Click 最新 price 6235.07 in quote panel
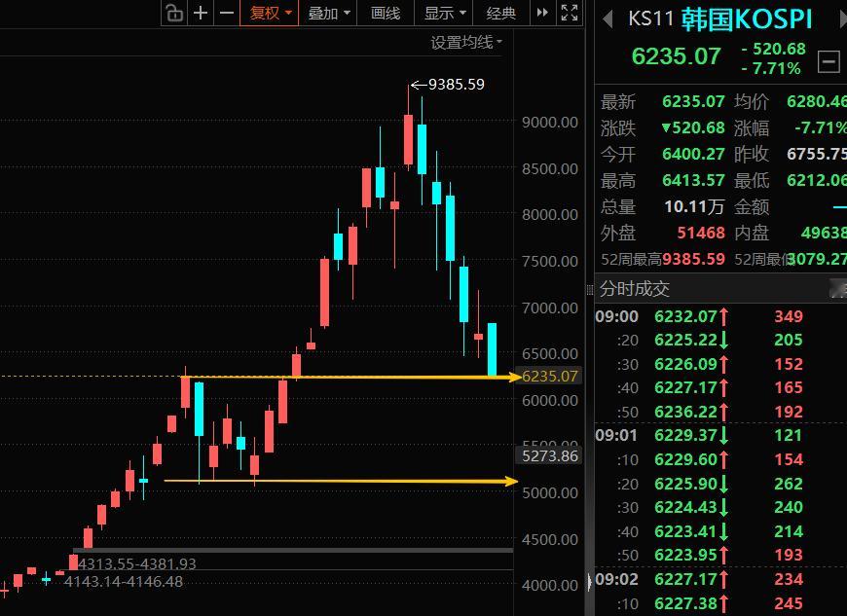This screenshot has width=847, height=616. click(693, 101)
